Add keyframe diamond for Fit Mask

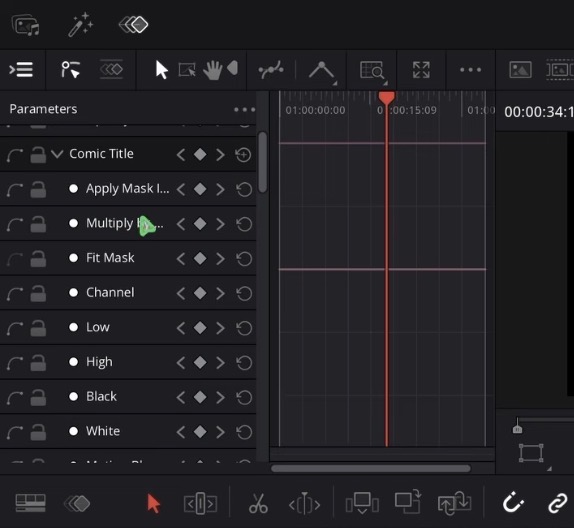[x=200, y=259]
